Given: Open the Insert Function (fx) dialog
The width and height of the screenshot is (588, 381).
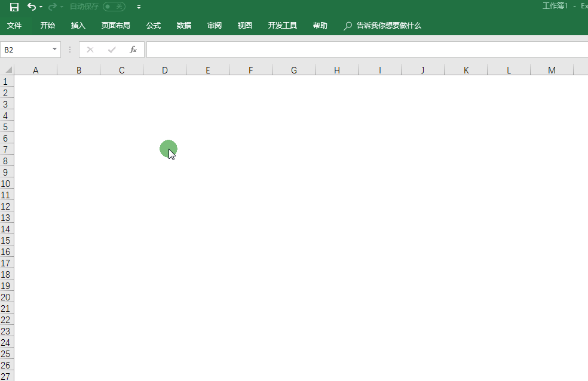Looking at the screenshot, I should [133, 49].
